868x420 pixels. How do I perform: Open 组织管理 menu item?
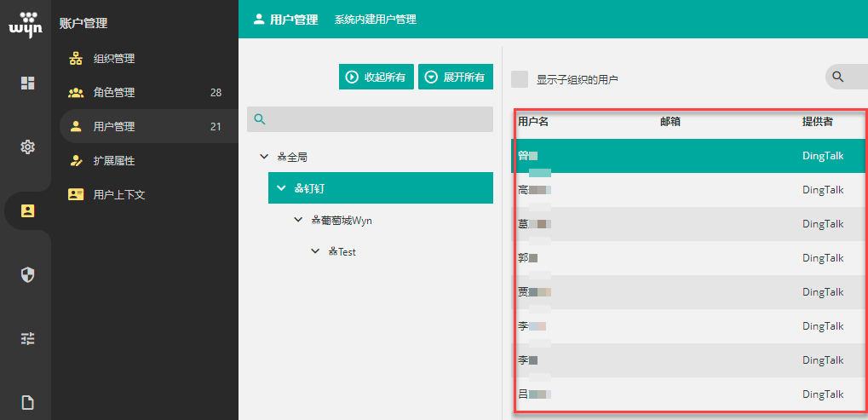point(114,59)
